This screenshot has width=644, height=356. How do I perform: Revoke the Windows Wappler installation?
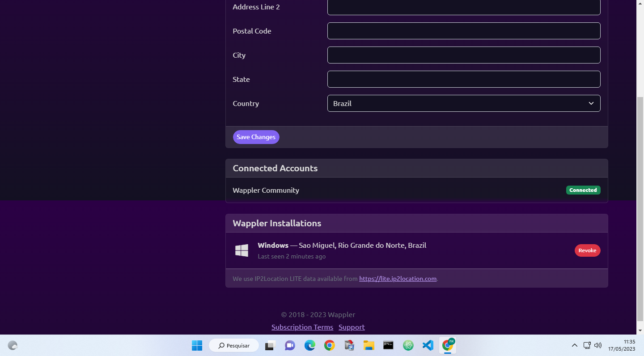click(587, 250)
